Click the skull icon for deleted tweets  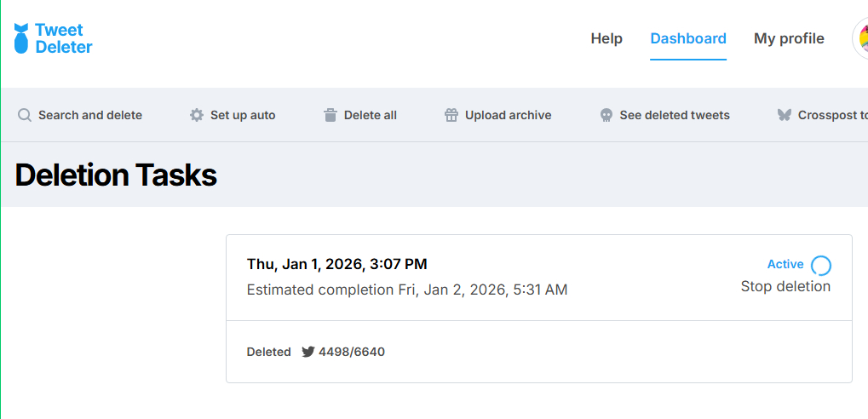point(606,115)
